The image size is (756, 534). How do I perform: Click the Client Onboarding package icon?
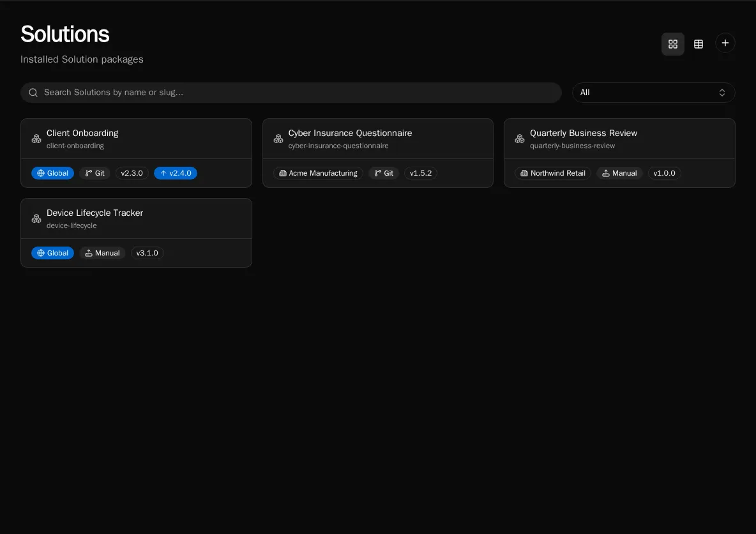click(x=36, y=139)
